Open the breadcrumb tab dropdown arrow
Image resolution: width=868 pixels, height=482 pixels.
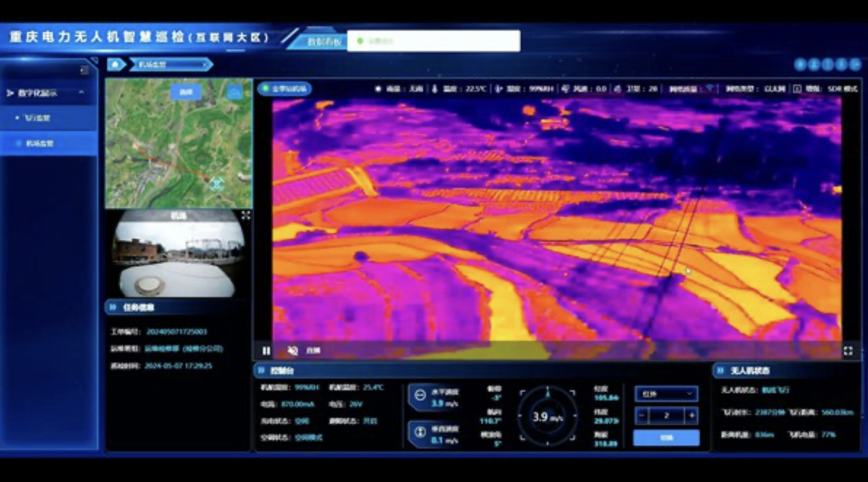click(x=205, y=64)
